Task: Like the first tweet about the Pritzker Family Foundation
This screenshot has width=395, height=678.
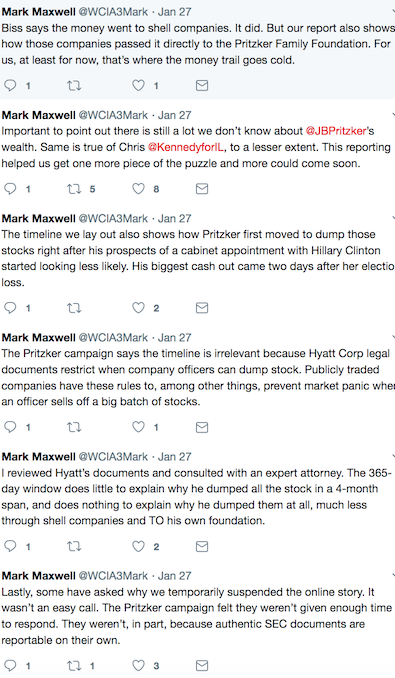Action: click(x=138, y=85)
